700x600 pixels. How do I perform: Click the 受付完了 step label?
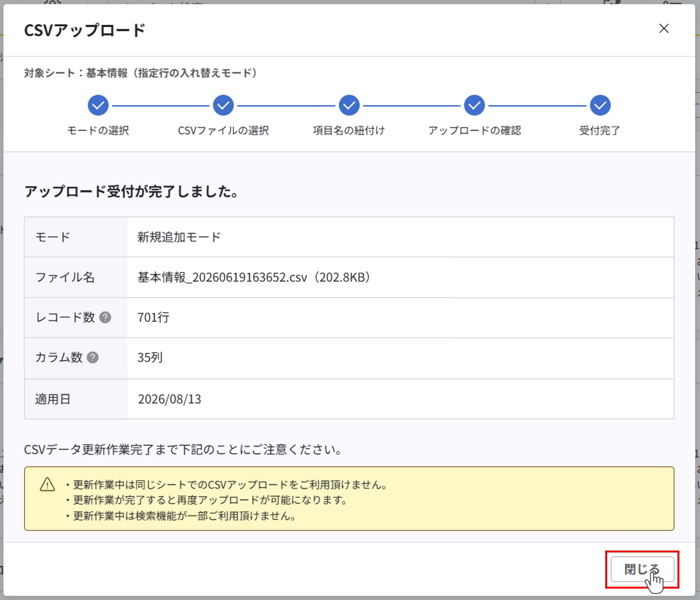600,130
